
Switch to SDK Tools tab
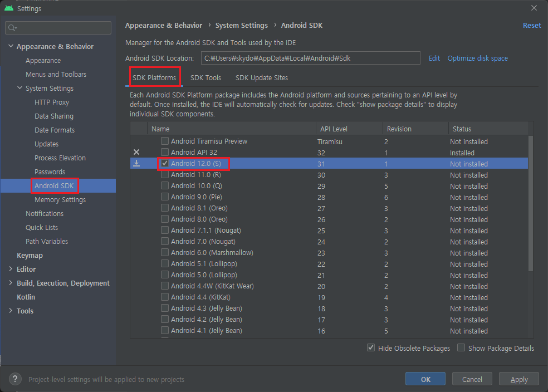coord(205,77)
